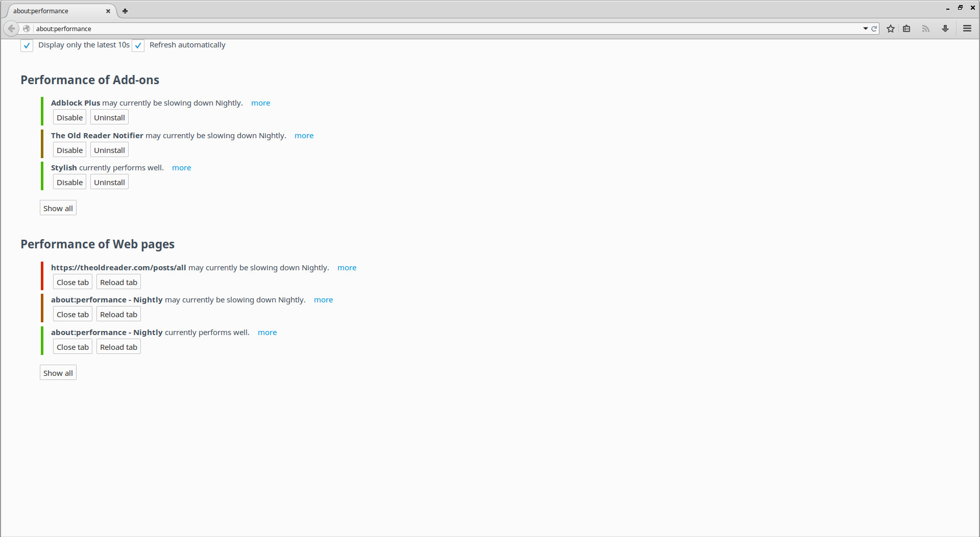Close the about:performance tab
The height and width of the screenshot is (537, 980).
[108, 11]
